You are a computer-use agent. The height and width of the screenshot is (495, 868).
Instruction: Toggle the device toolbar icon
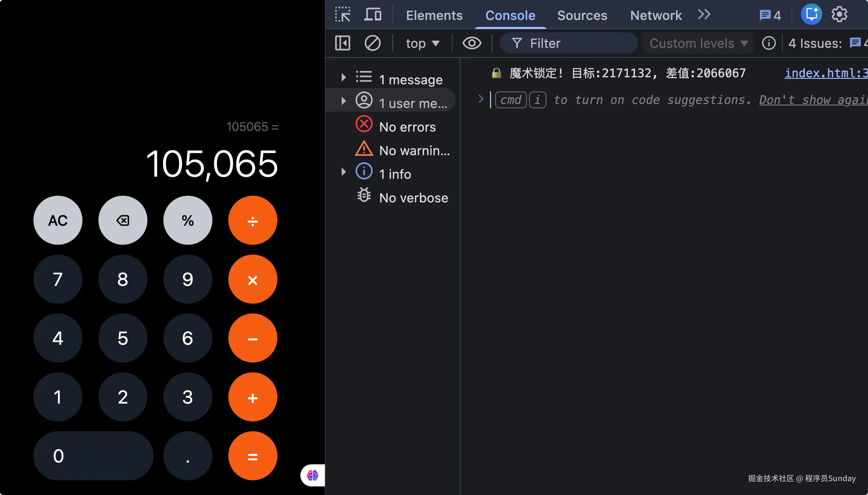[373, 15]
